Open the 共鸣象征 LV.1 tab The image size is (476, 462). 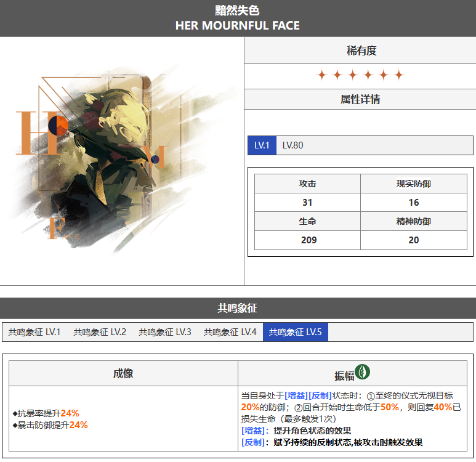click(34, 332)
